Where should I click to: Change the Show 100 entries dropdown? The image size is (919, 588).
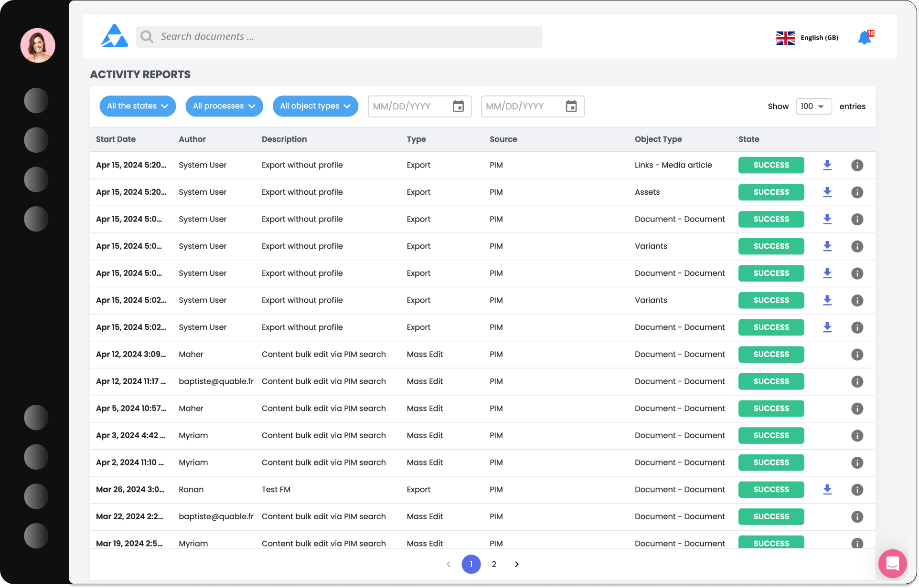coord(813,106)
